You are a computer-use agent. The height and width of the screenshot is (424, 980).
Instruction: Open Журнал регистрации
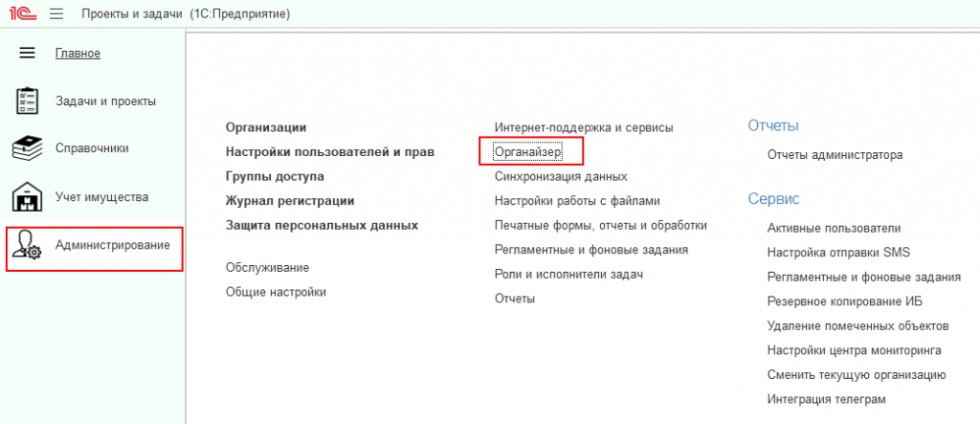click(x=290, y=201)
